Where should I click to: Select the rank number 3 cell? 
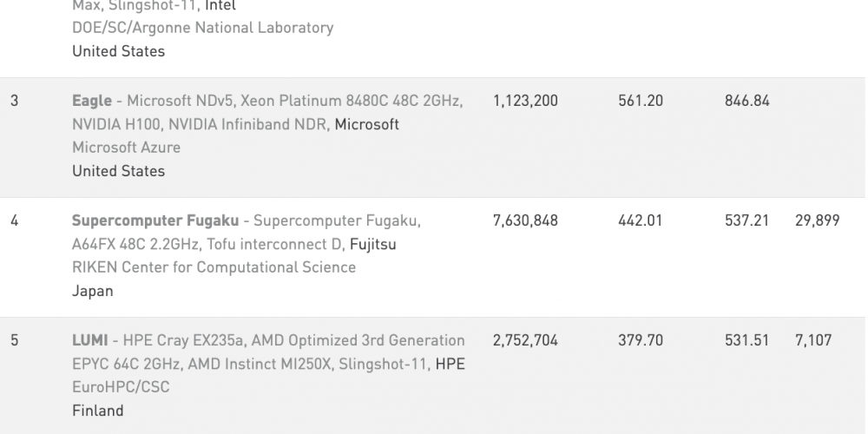click(x=15, y=102)
